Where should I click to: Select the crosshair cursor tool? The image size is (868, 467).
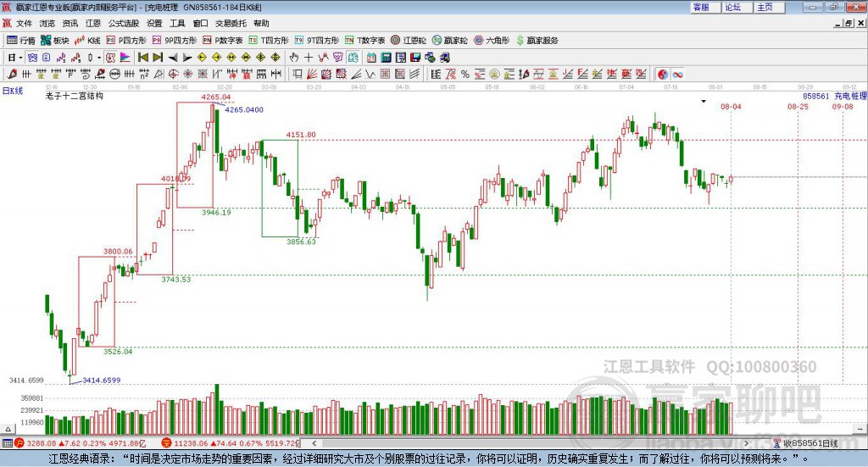click(x=309, y=58)
